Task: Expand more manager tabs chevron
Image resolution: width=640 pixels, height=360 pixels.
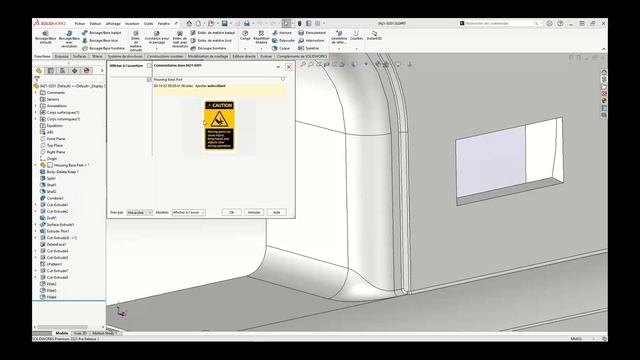Action: click(x=102, y=71)
